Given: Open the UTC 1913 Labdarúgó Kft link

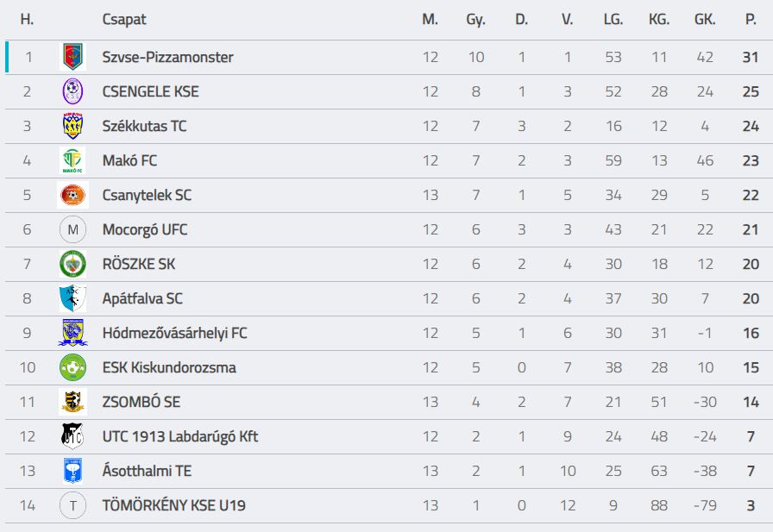Looking at the screenshot, I should tap(179, 436).
